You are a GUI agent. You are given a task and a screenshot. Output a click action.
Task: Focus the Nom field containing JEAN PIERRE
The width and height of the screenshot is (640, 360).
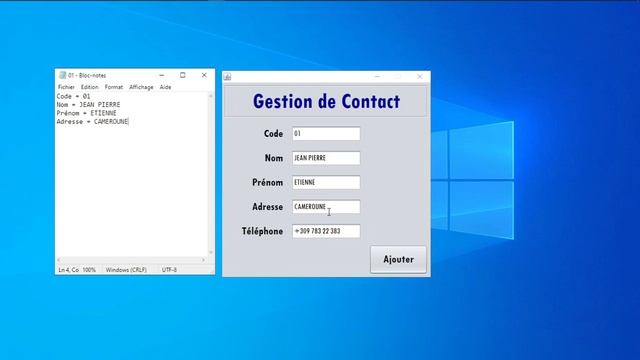pyautogui.click(x=326, y=158)
